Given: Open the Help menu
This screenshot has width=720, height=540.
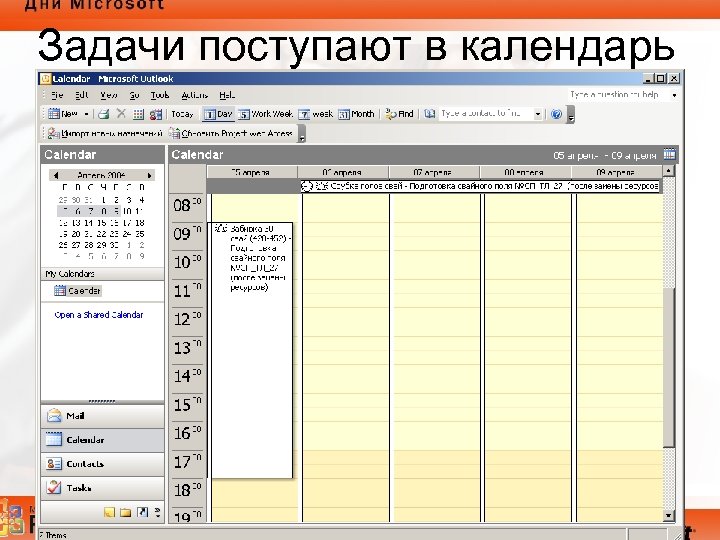Looking at the screenshot, I should 227,95.
